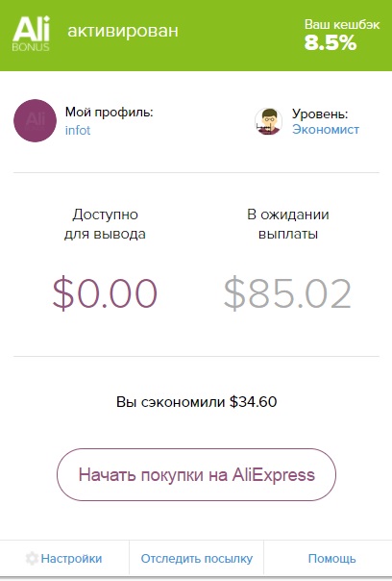Click the settings gear icon

point(32,559)
